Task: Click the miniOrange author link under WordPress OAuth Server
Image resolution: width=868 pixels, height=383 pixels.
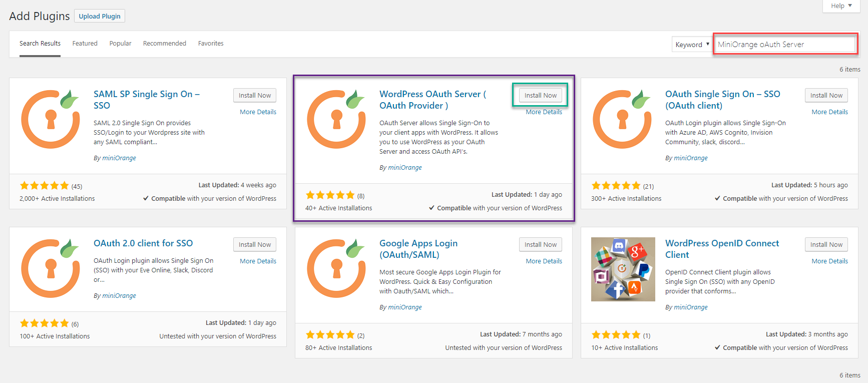Action: [x=405, y=168]
